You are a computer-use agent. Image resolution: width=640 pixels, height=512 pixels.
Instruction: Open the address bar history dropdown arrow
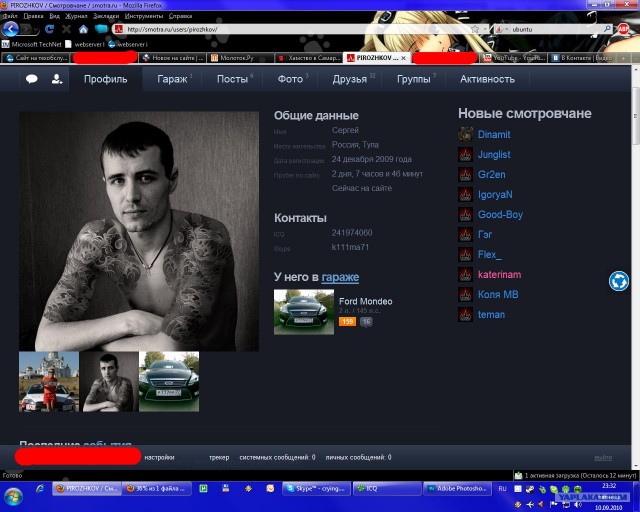click(x=485, y=29)
